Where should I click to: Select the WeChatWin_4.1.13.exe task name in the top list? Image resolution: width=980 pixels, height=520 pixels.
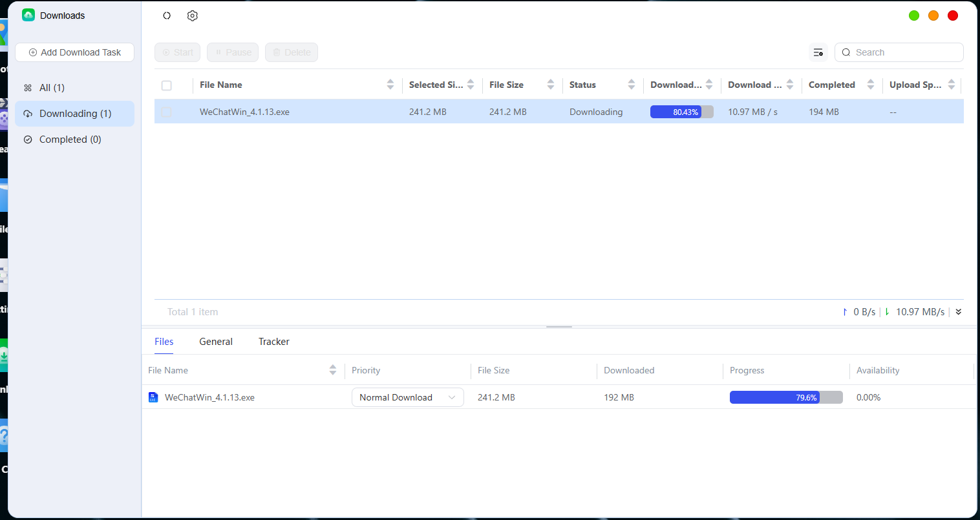[244, 112]
